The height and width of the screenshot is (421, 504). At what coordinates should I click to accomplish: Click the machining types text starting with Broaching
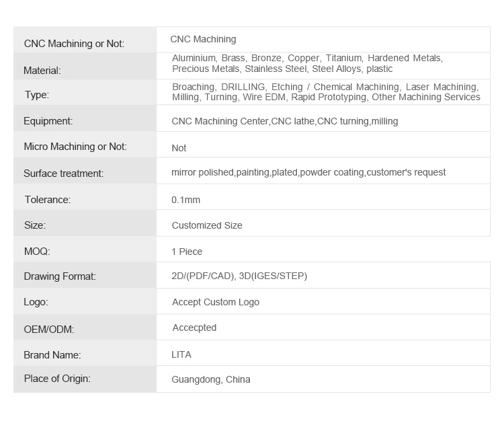click(x=326, y=92)
